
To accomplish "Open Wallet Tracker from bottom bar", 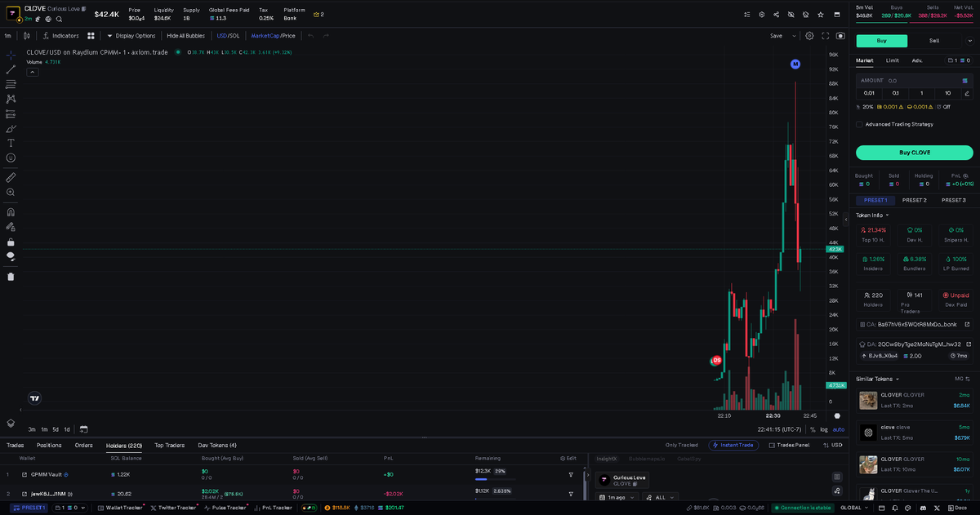I will [119, 508].
